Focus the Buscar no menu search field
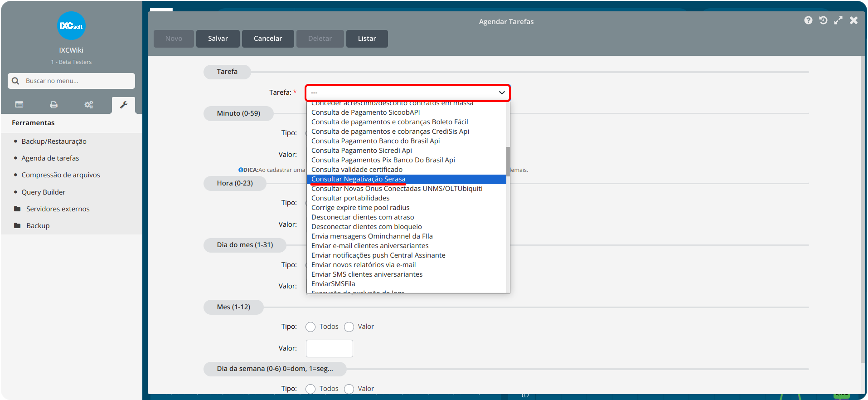868x400 pixels. click(71, 81)
